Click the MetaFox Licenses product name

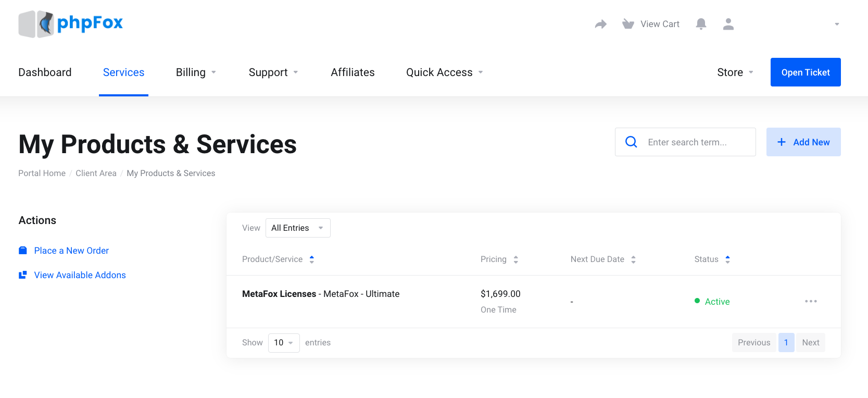[x=279, y=294]
